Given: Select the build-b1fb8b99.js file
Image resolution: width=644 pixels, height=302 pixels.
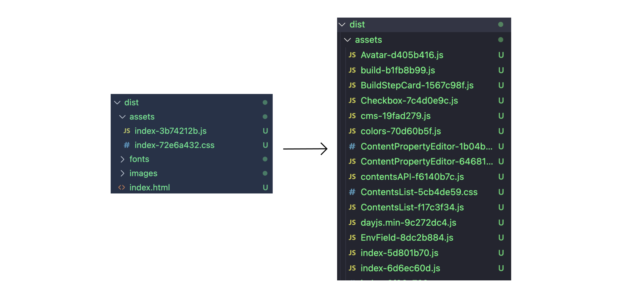Looking at the screenshot, I should click(x=397, y=70).
